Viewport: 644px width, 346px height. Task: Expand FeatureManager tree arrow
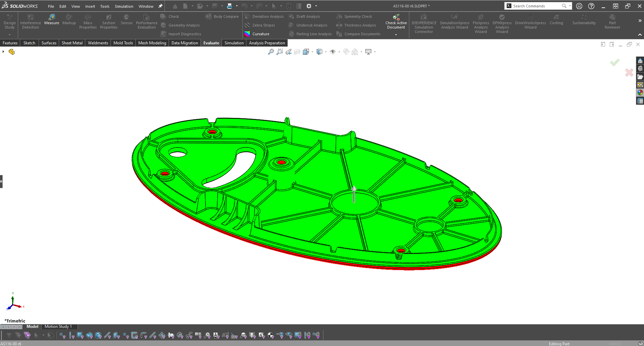pos(3,52)
